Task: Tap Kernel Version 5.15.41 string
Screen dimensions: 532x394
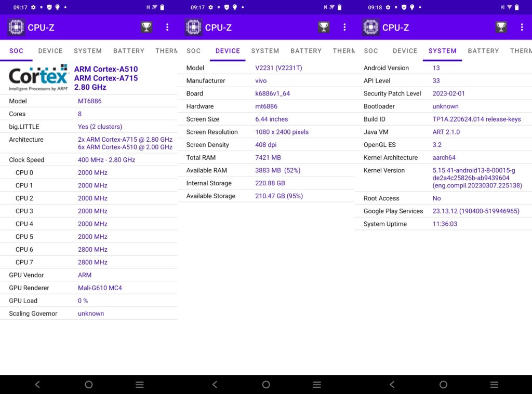Action: 477,178
